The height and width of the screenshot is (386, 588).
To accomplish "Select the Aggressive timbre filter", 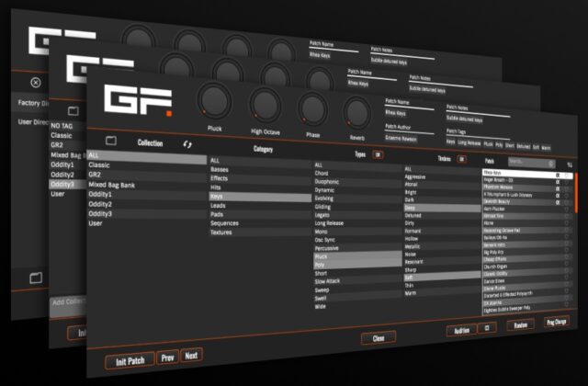I will (442, 176).
